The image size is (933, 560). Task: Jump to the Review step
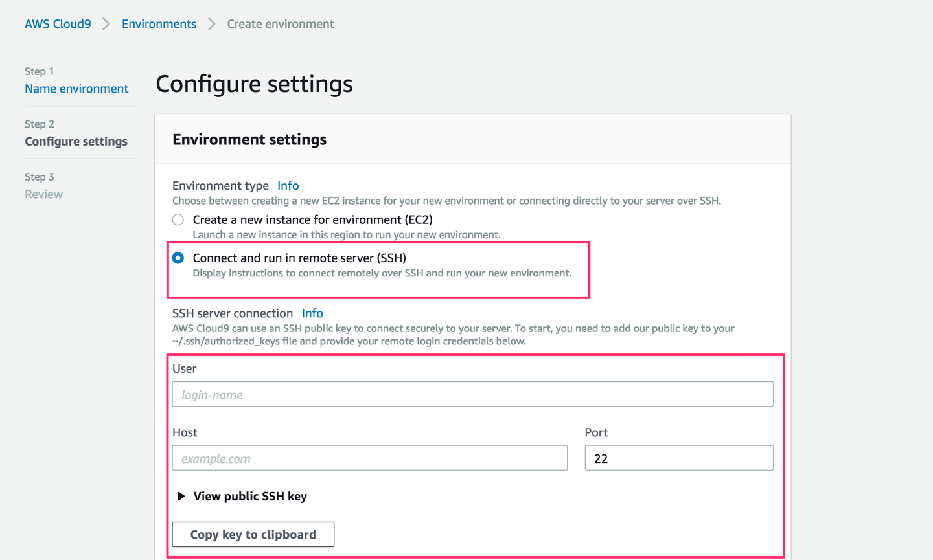click(43, 194)
